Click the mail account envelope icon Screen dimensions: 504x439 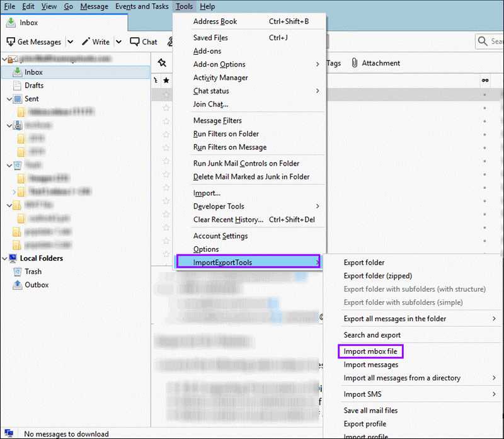(x=12, y=59)
